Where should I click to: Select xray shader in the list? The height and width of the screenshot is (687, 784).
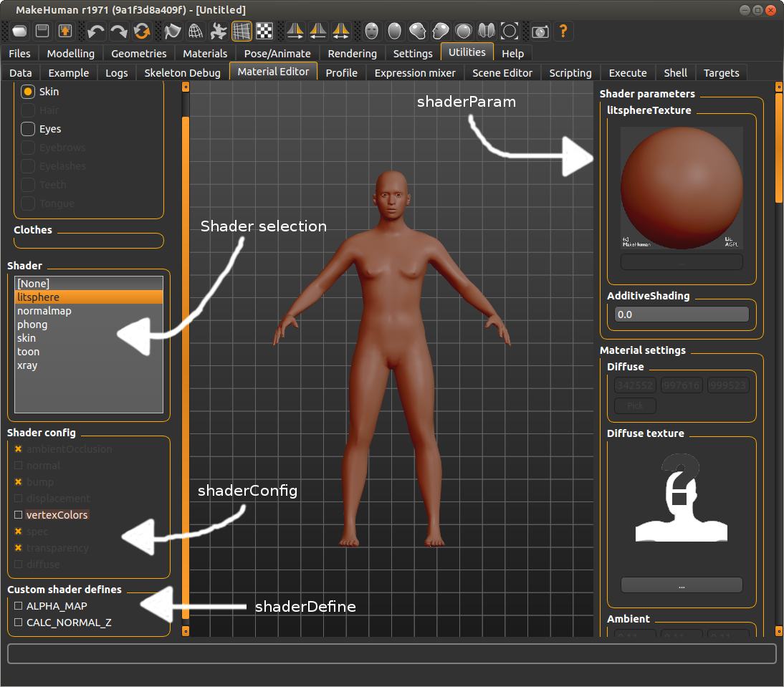[x=89, y=365]
